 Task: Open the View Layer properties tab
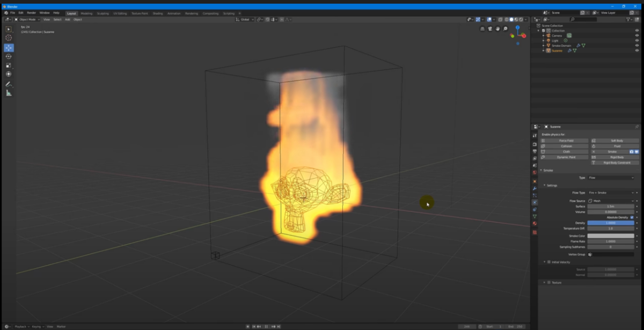535,159
